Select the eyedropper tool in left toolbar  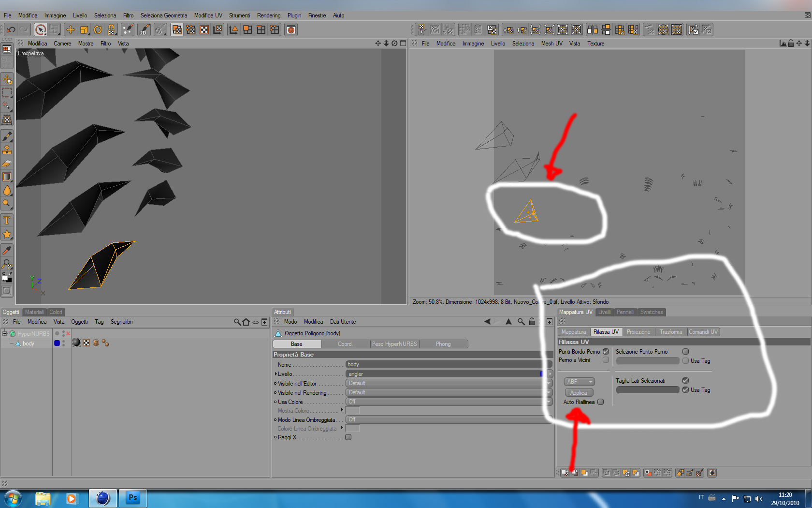pos(7,250)
